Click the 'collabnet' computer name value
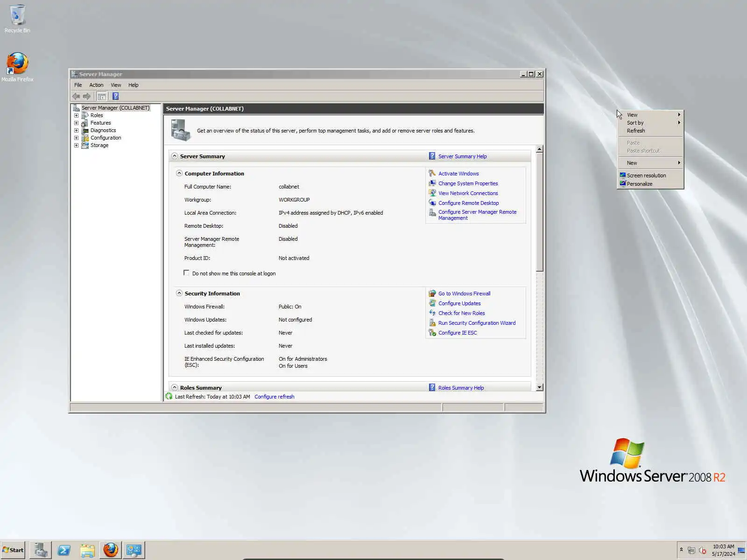Screen dimensions: 747x560 (x=289, y=187)
